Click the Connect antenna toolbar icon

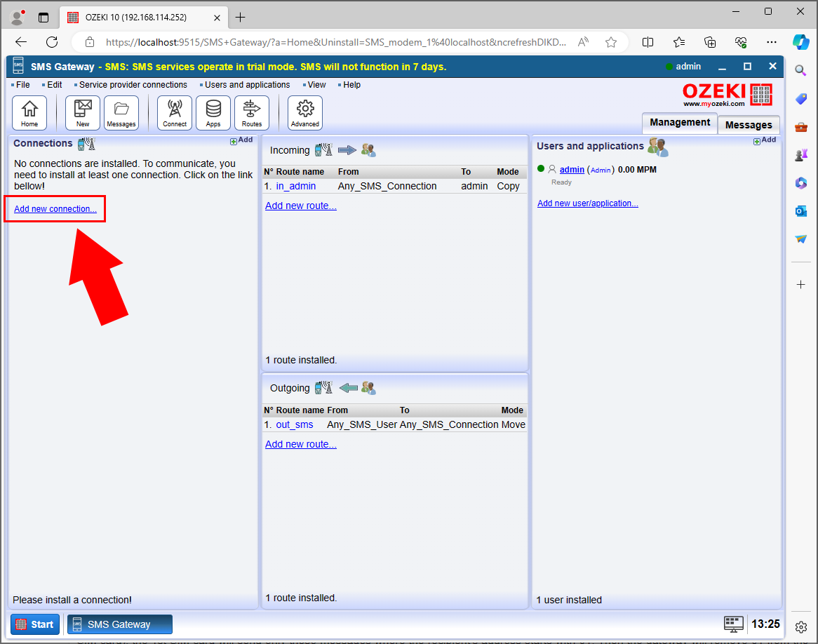[175, 113]
